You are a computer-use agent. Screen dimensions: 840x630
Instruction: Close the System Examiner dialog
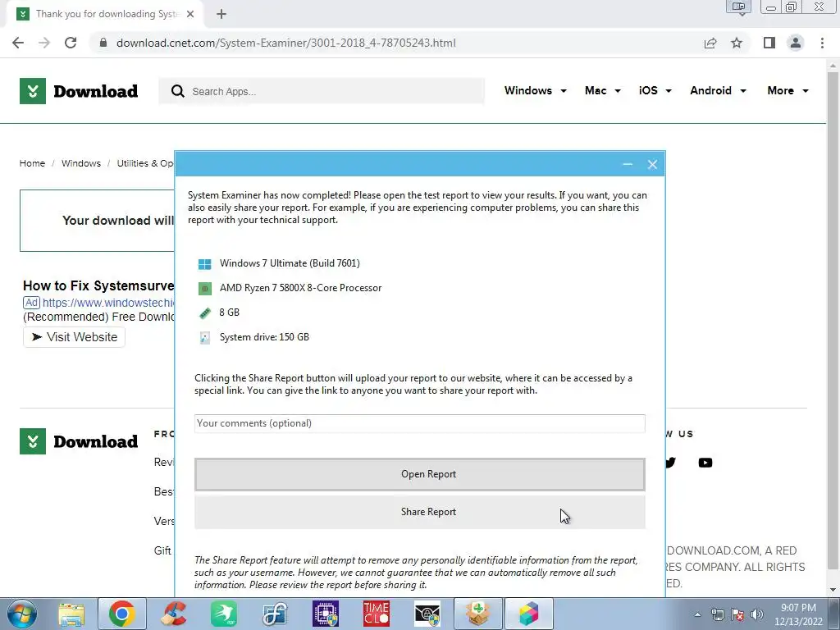tap(652, 164)
